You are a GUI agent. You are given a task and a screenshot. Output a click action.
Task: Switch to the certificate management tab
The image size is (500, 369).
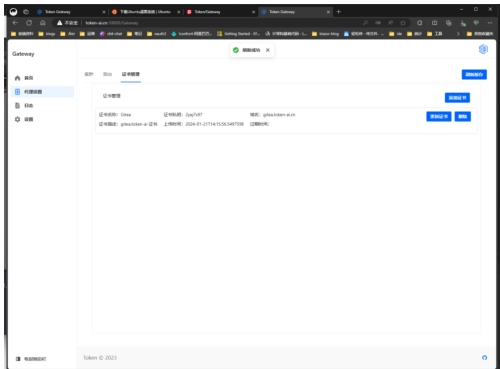(x=131, y=74)
